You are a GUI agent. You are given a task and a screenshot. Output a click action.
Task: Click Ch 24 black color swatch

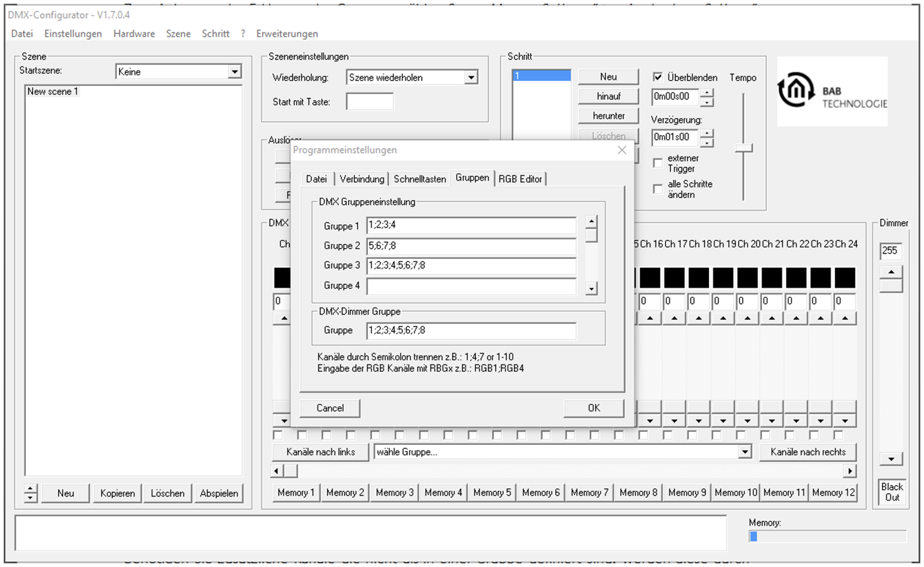(x=845, y=278)
